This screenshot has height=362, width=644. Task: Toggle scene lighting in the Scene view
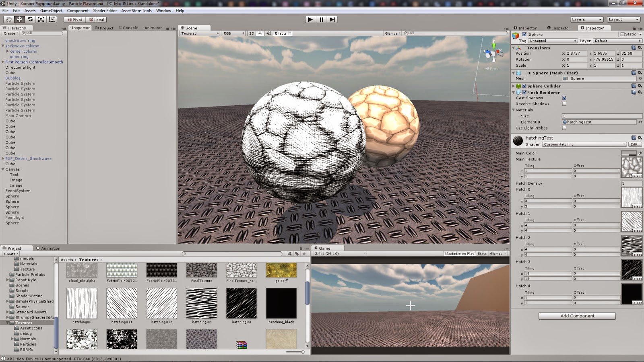point(260,33)
